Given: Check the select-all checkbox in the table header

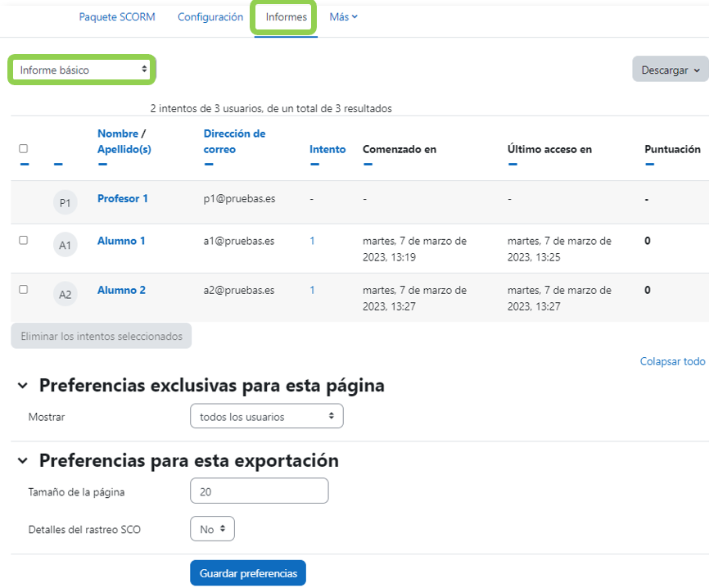Looking at the screenshot, I should pyautogui.click(x=24, y=147).
